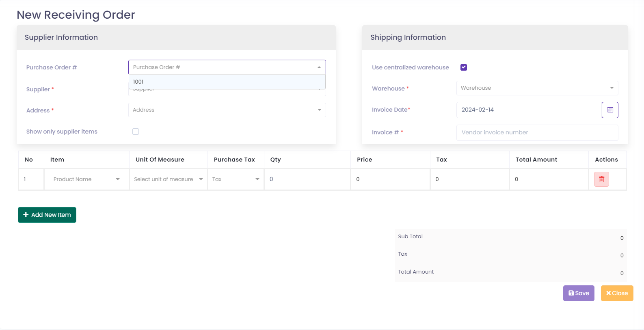Open the Address dropdown
Screen dimensions: 644x330
(x=227, y=110)
